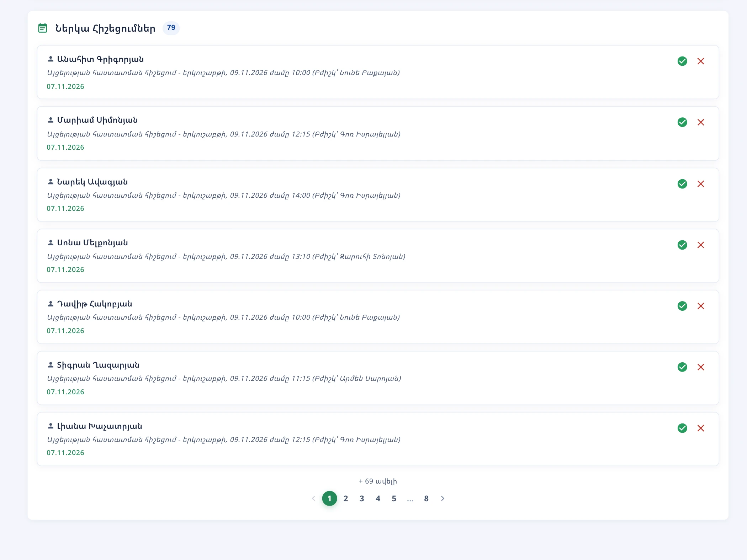Viewport: 747px width, 560px height.
Task: Click person icon next to Սոնա Մելքոնյան
Action: click(51, 243)
